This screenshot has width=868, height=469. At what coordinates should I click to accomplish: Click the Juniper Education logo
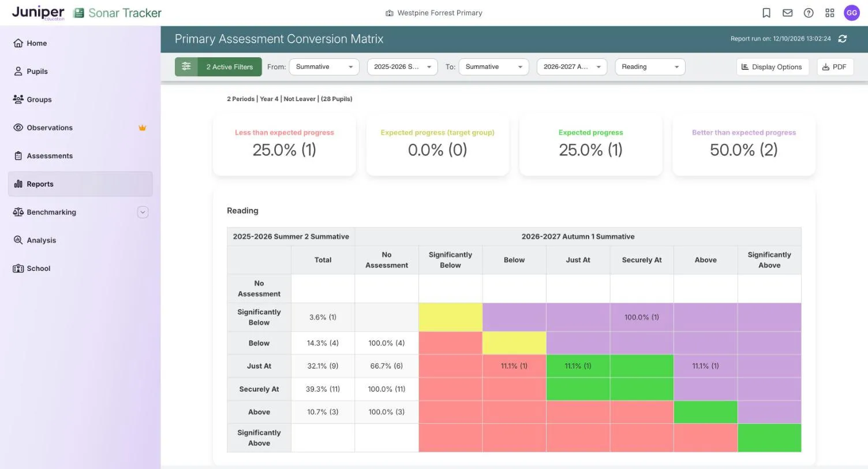pos(38,13)
